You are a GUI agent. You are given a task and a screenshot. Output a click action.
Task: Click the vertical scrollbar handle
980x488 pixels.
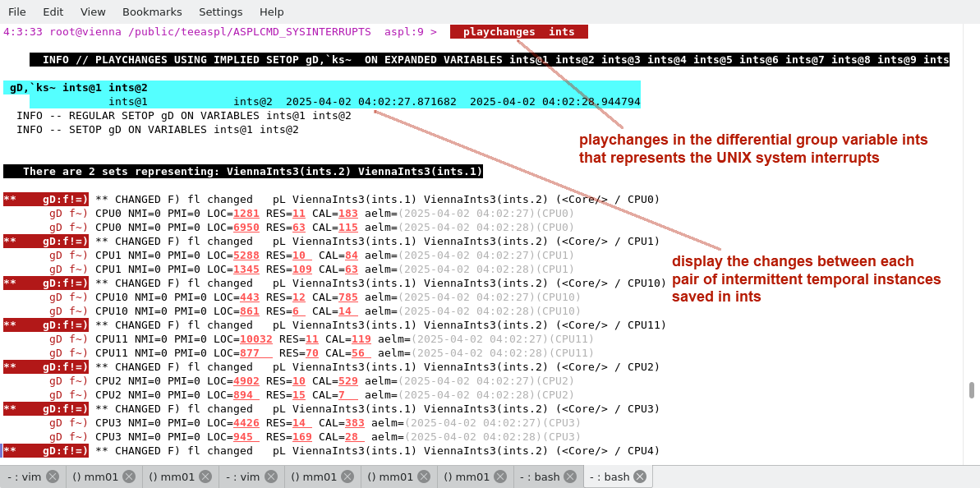[x=972, y=389]
